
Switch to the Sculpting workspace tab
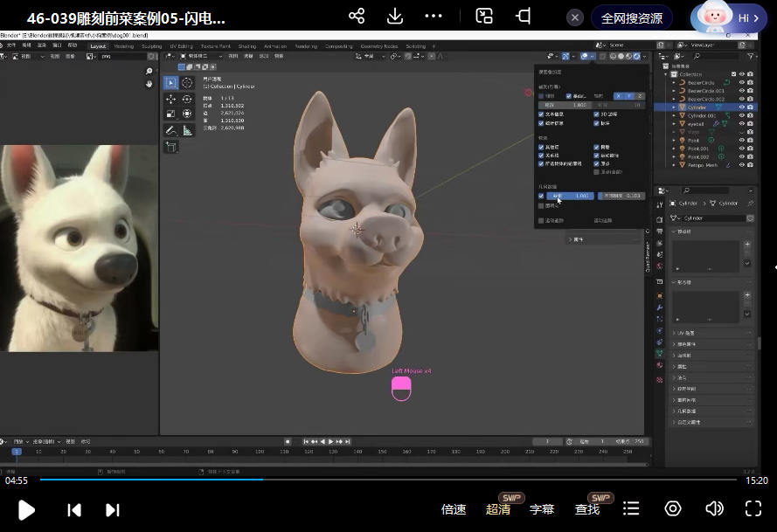pos(151,46)
